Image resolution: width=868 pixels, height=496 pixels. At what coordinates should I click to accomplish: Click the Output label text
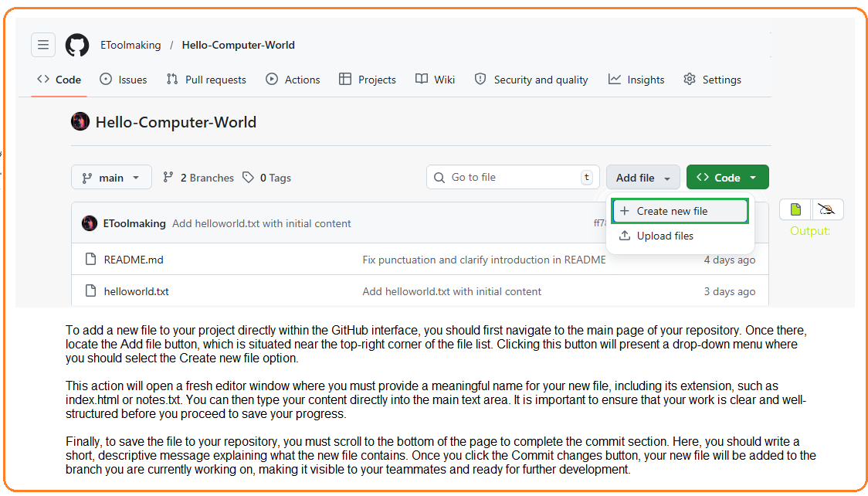[x=810, y=231]
